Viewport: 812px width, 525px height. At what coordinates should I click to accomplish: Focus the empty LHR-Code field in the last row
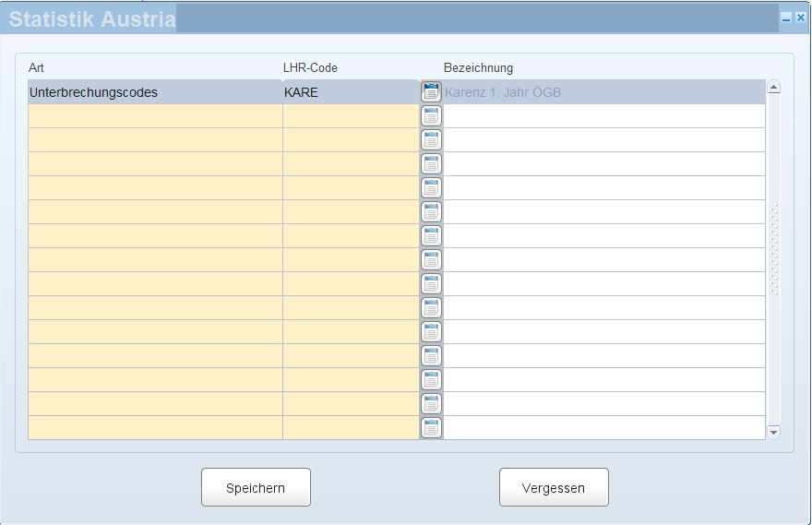351,428
